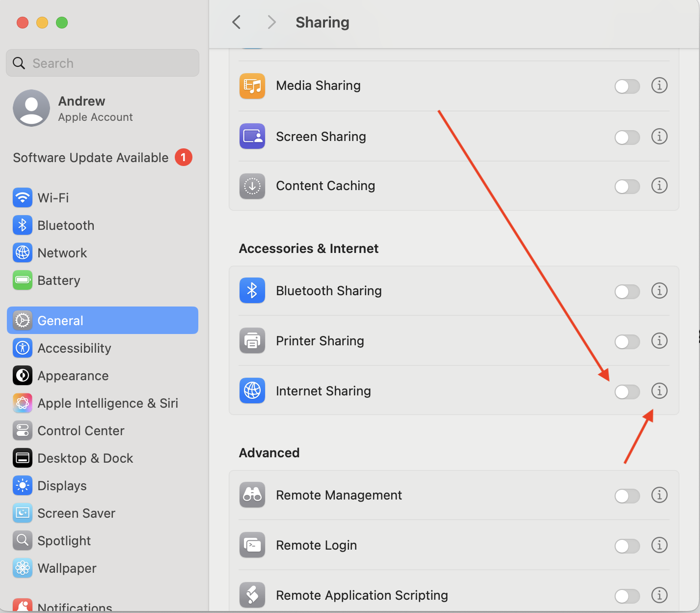Viewport: 700px width, 613px height.
Task: Open Control Center settings pane
Action: pos(81,431)
